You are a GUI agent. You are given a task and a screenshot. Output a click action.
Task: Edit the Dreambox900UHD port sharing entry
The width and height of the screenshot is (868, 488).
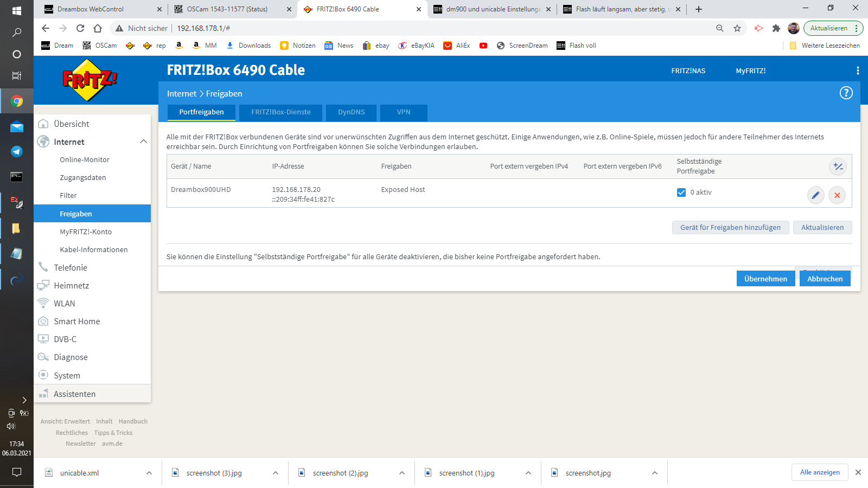(815, 195)
